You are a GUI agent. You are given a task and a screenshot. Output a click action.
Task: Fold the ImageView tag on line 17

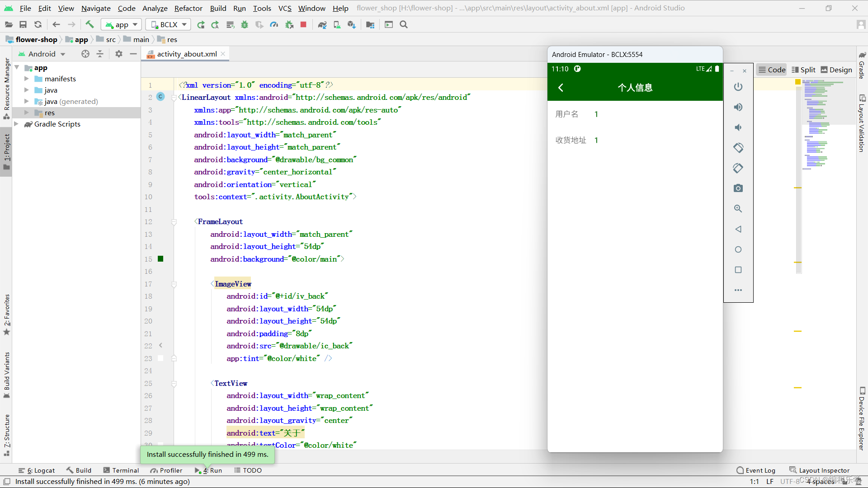click(x=174, y=284)
